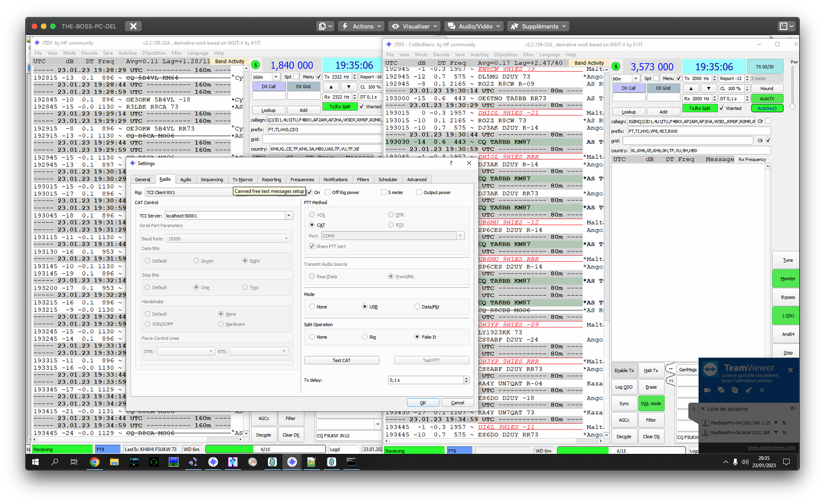Image resolution: width=825 pixels, height=504 pixels.
Task: Open Audio/Vidéo dropdown
Action: pyautogui.click(x=474, y=26)
